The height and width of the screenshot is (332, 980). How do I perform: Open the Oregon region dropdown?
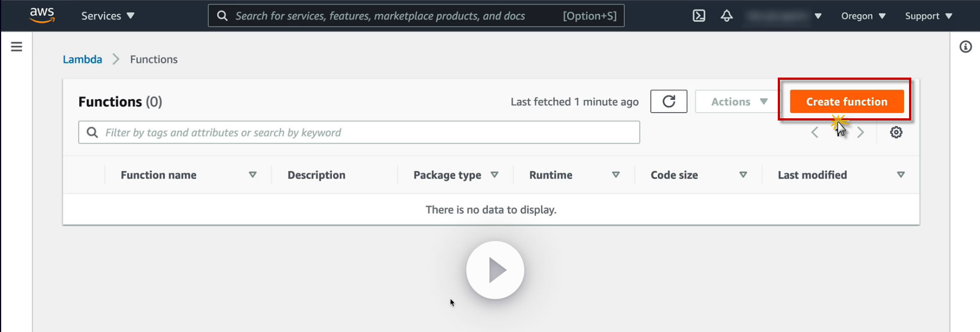[x=863, y=16]
